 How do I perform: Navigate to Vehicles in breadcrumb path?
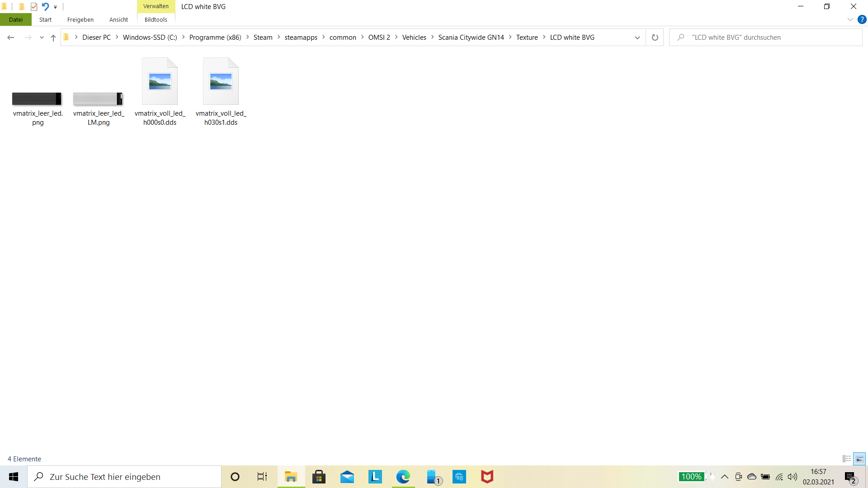point(414,38)
